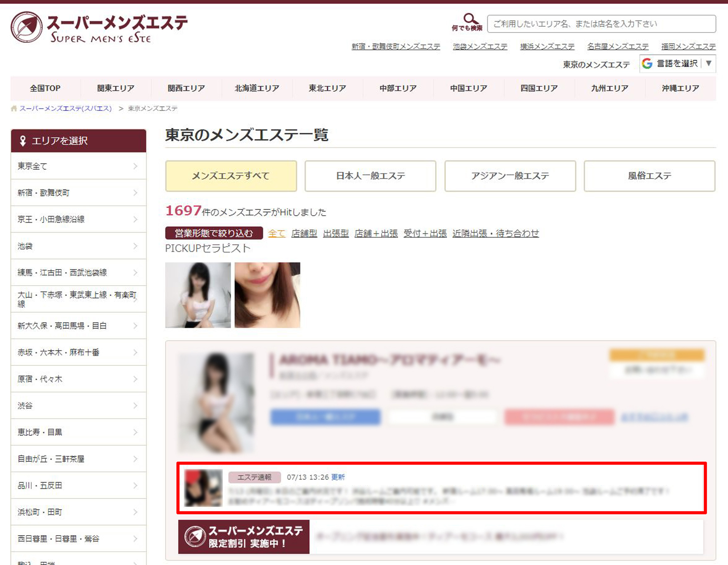Focus the area or shop name search field
The width and height of the screenshot is (728, 565).
(x=602, y=24)
